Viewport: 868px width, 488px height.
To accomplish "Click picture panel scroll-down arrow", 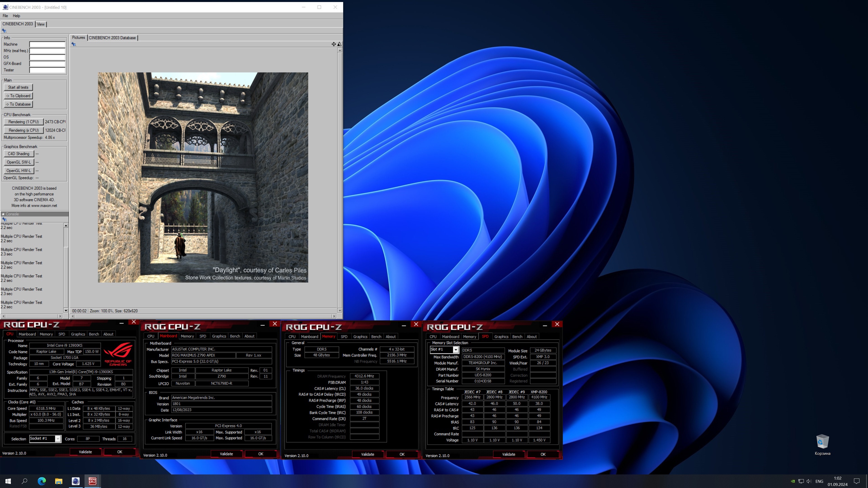I will pyautogui.click(x=340, y=310).
